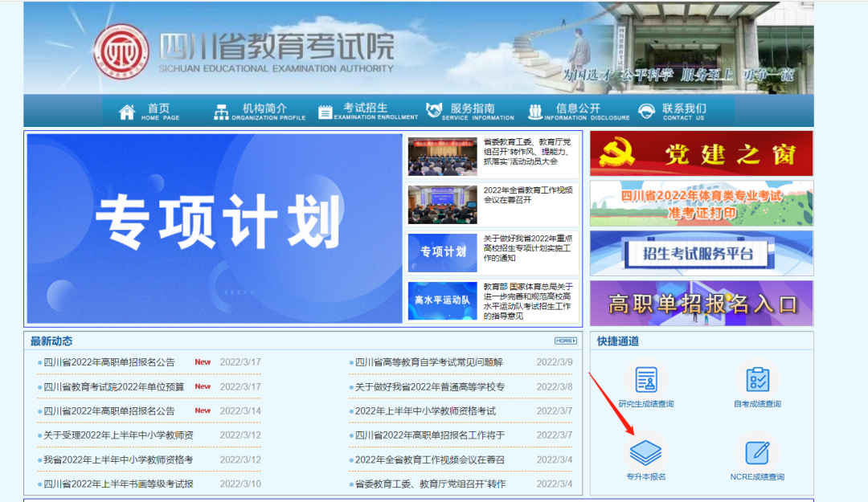Open the conference hall thumbnail for 转作风 meeting
This screenshot has height=502, width=868.
(442, 157)
